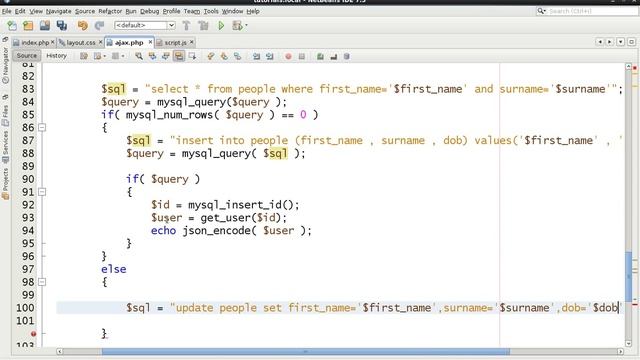Collapse the code fold at line 91
Screen dimensions: 640x360
(42, 192)
